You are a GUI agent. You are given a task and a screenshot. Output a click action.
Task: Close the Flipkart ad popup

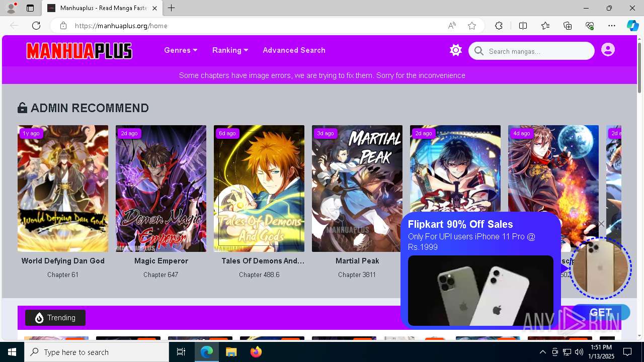click(x=601, y=224)
